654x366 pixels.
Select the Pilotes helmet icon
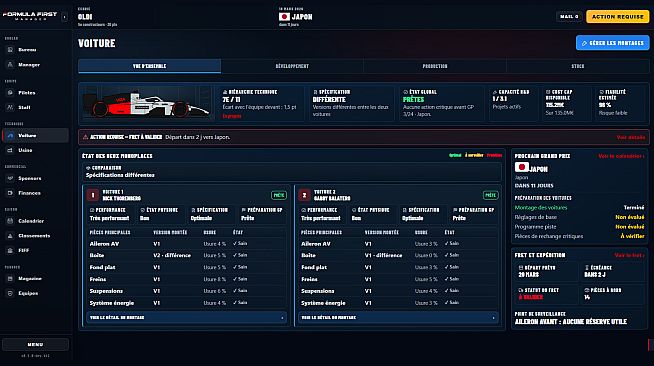10,93
